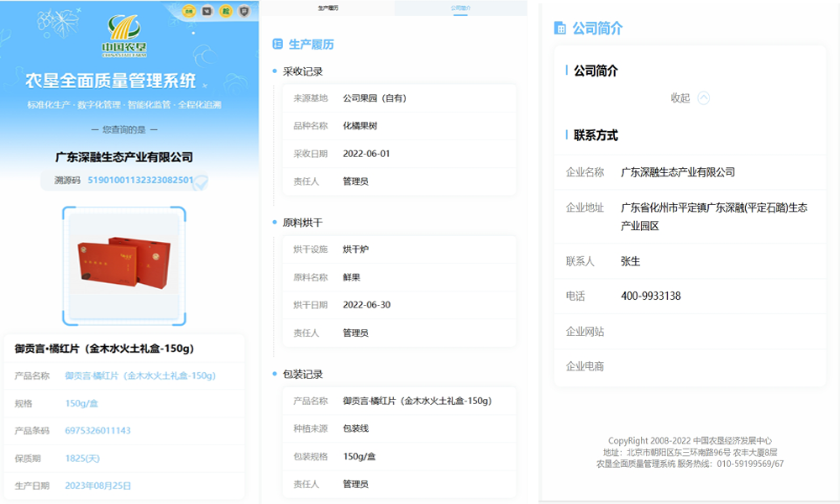Click the bold product title 御贡言·橘红片
The width and height of the screenshot is (840, 504).
click(x=104, y=349)
